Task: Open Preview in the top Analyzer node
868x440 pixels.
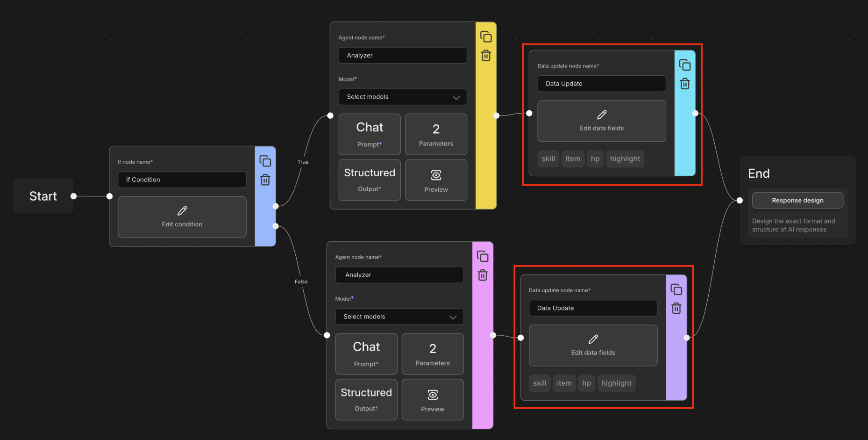Action: click(435, 180)
